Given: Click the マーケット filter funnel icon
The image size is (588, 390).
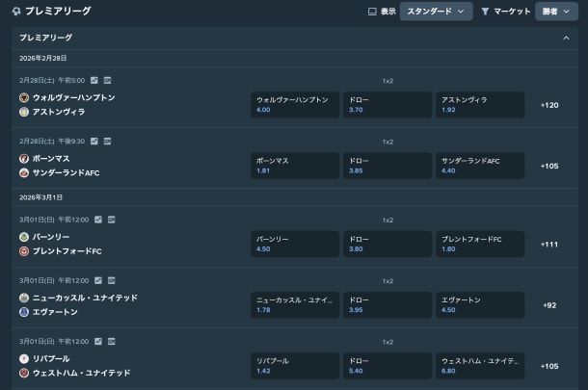Looking at the screenshot, I should coord(485,12).
